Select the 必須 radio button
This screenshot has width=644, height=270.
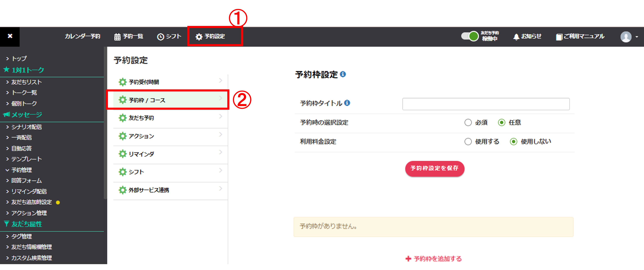click(468, 122)
